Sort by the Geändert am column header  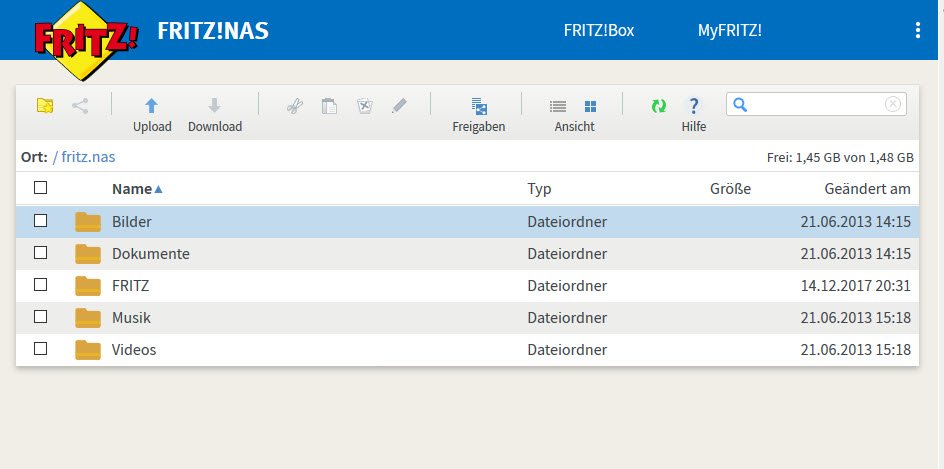click(x=868, y=189)
